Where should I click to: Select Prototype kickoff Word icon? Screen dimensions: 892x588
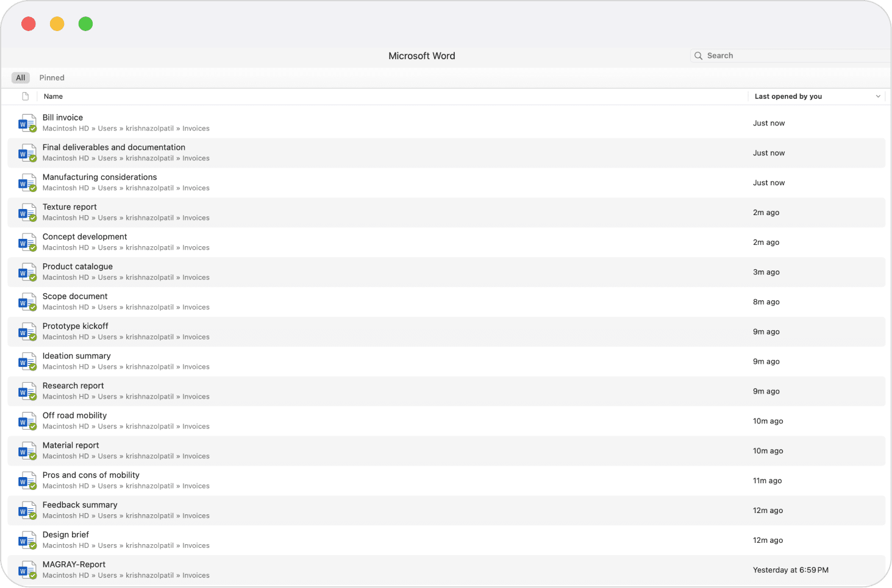(x=27, y=332)
